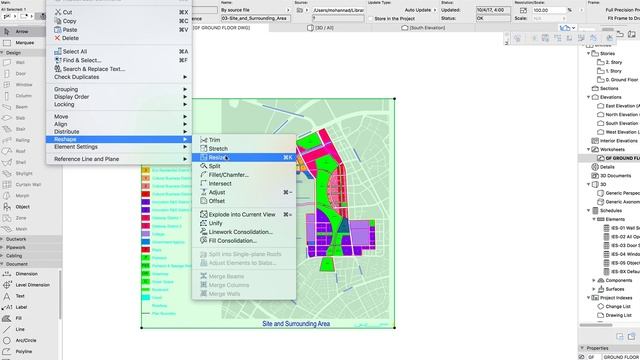Select the Dimension tool icon
Viewport: 640px width, 360px height.
coord(7,274)
